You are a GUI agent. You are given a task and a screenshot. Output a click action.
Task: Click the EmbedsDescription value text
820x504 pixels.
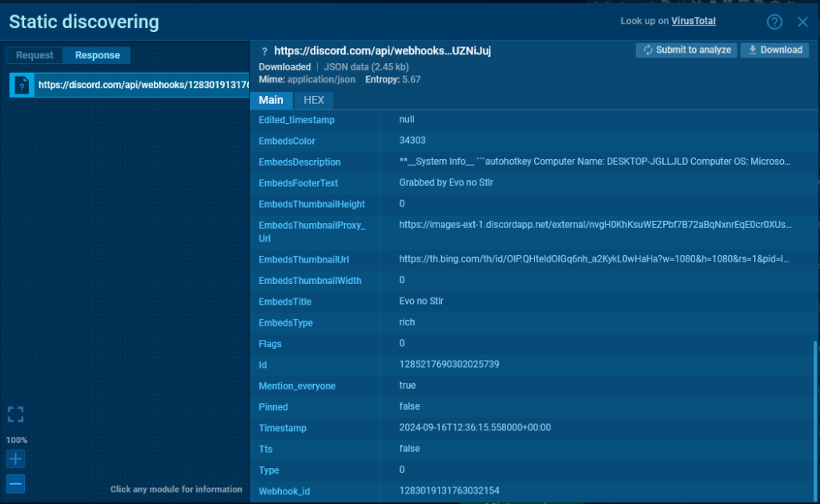pos(594,162)
